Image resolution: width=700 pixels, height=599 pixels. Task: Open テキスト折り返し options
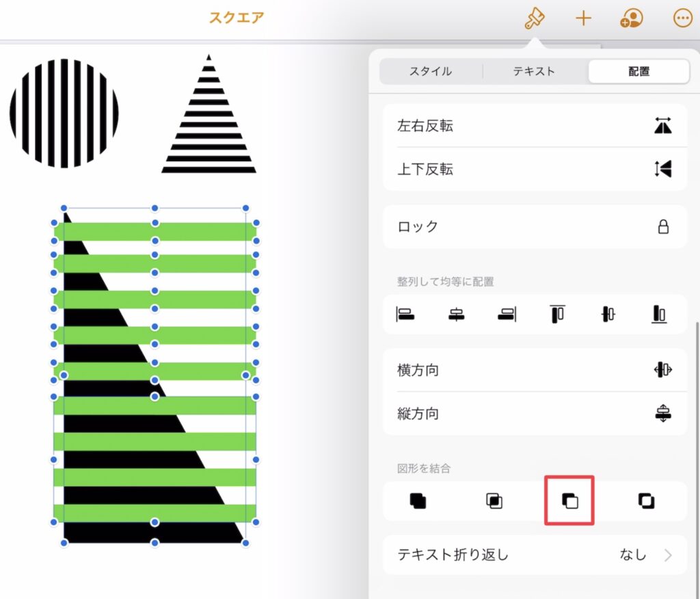coord(535,555)
